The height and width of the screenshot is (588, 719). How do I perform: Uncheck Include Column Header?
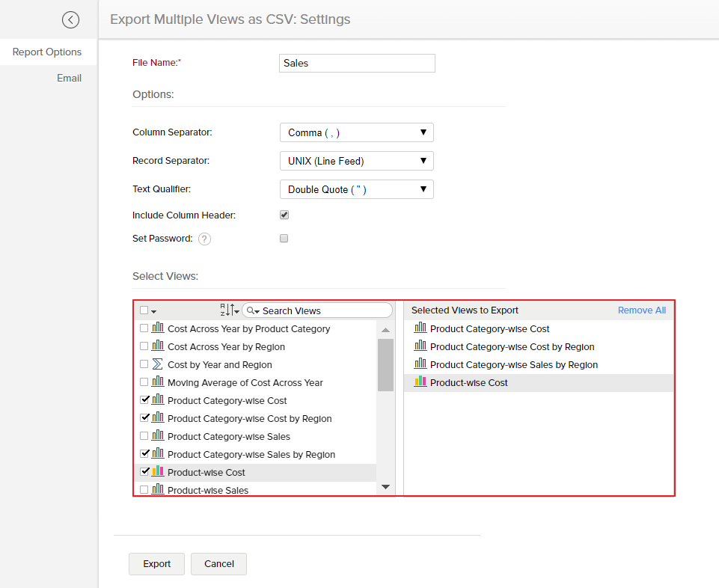pos(284,214)
